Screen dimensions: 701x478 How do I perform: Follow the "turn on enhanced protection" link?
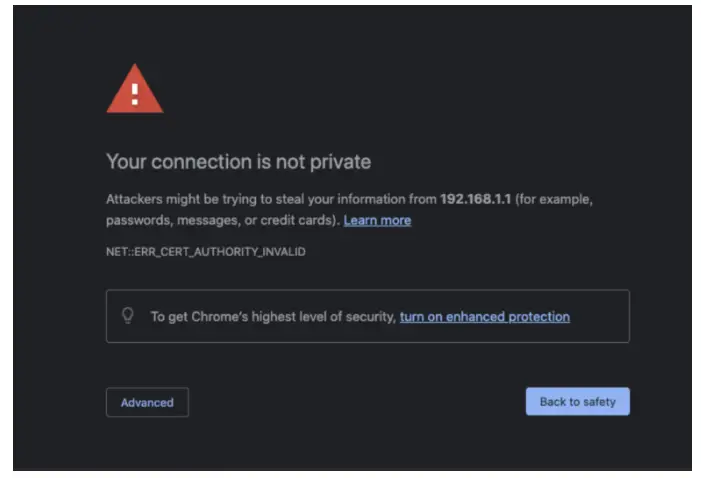click(x=484, y=317)
